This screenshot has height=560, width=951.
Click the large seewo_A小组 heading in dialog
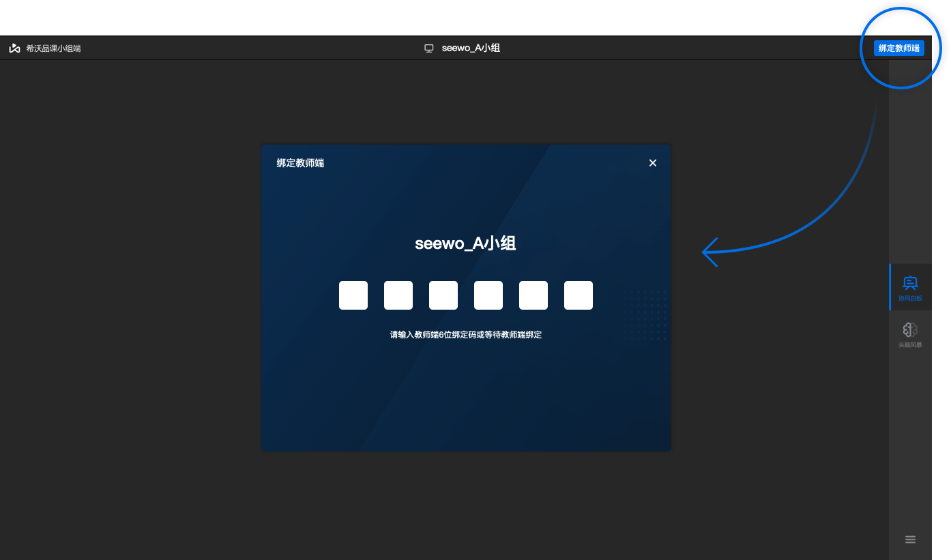465,244
